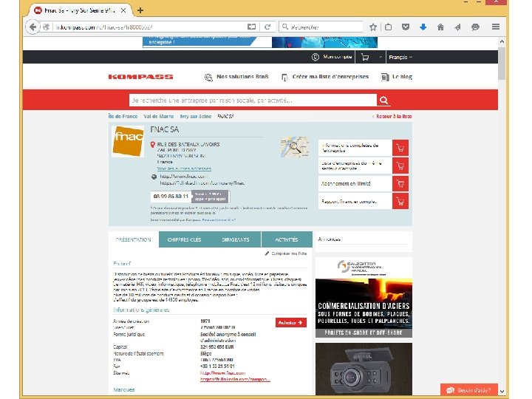This screenshot has width=532, height=399.
Task: Open Firefox hamburger menu
Action: click(x=495, y=27)
